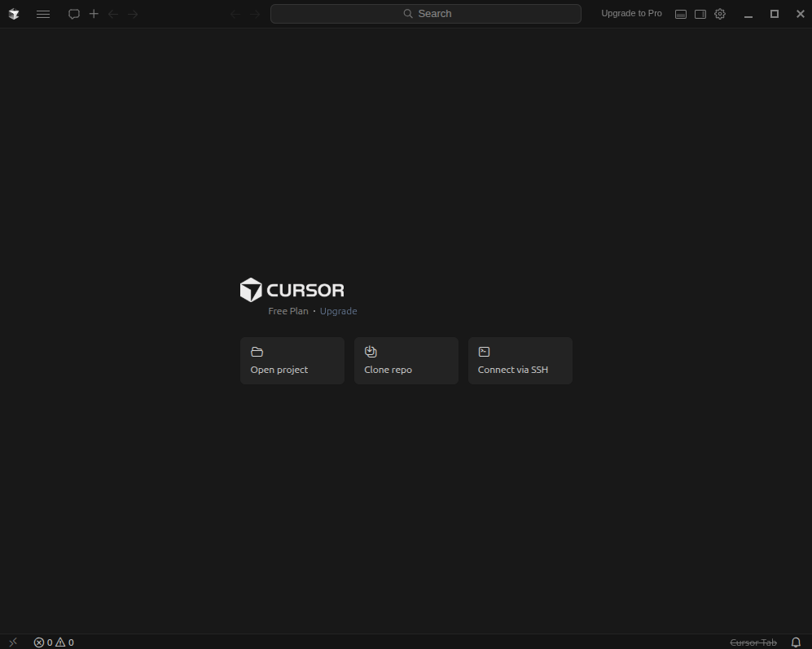Toggle the secondary sidebar visibility
812x649 pixels.
(700, 14)
